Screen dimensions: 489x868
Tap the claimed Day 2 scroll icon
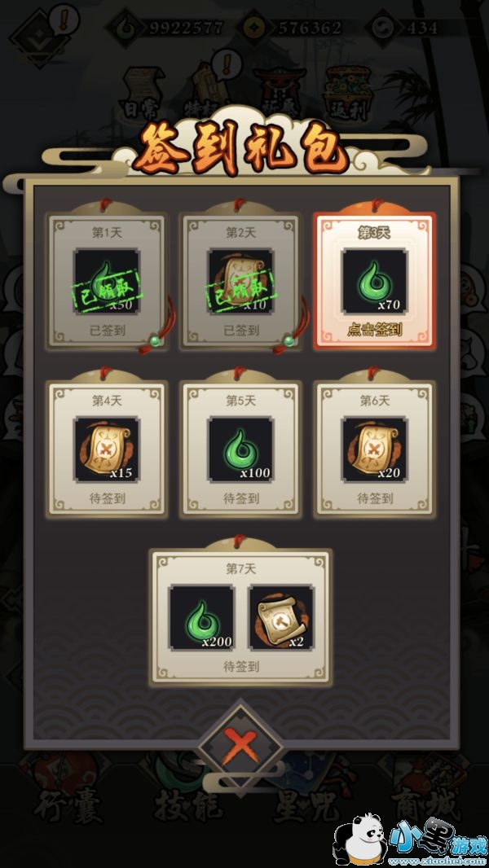pyautogui.click(x=240, y=281)
